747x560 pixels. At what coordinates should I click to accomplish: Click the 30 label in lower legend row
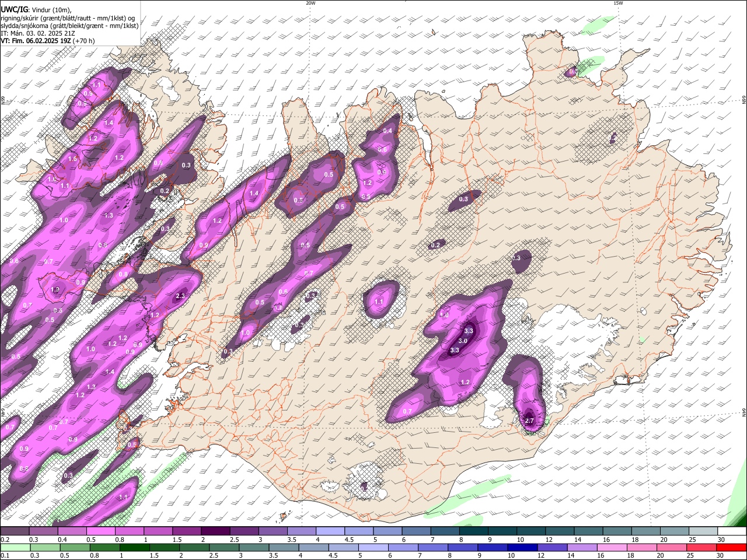point(721,555)
